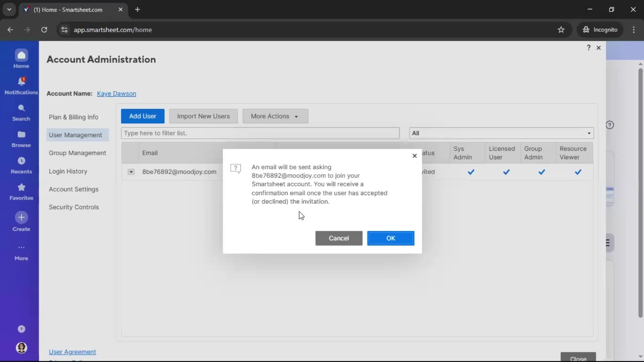
Task: Disable the Resource Viewer checkmark
Action: point(578,172)
